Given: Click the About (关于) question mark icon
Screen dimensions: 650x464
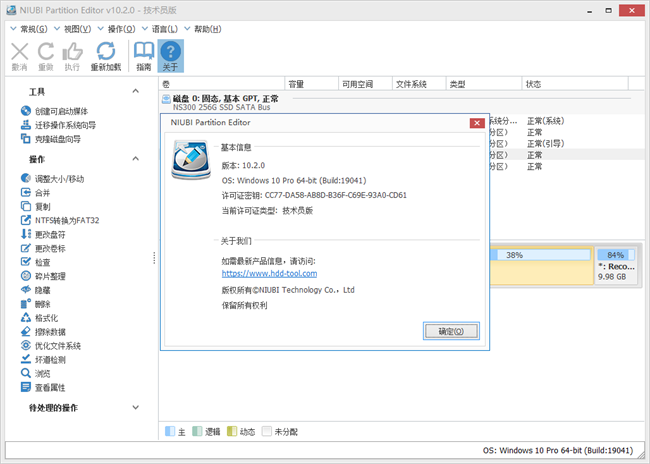Looking at the screenshot, I should coord(170,56).
